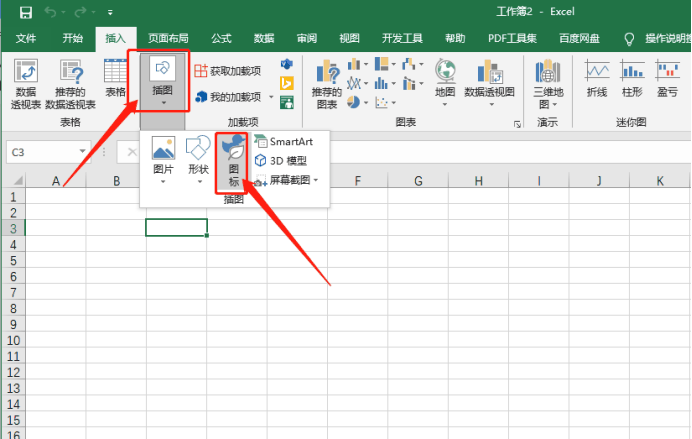
Task: Select row 10 header
Action: click(x=13, y=341)
